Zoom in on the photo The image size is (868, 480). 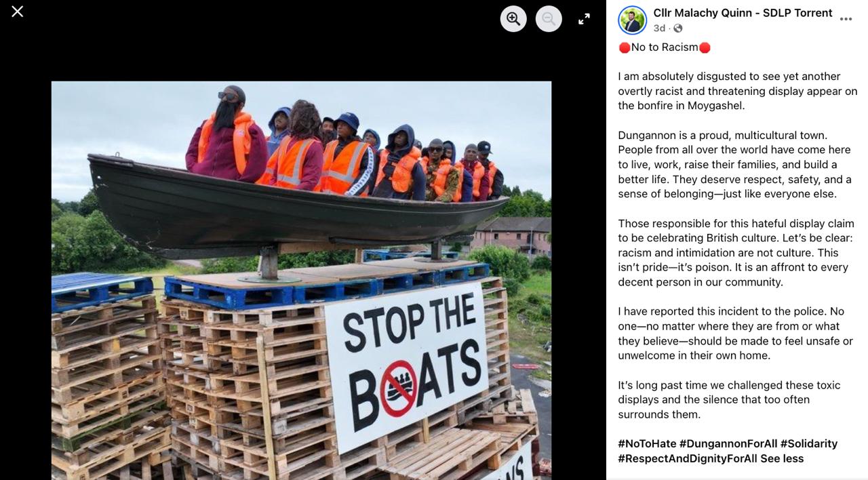(513, 19)
